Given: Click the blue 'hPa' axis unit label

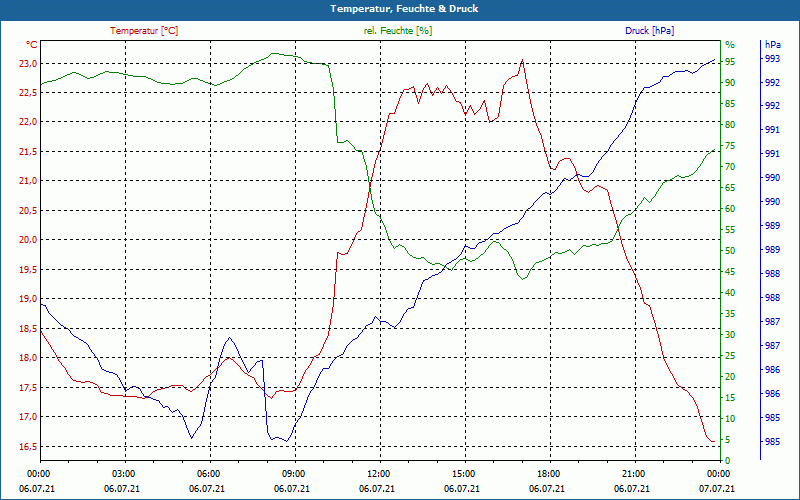Looking at the screenshot, I should (773, 45).
